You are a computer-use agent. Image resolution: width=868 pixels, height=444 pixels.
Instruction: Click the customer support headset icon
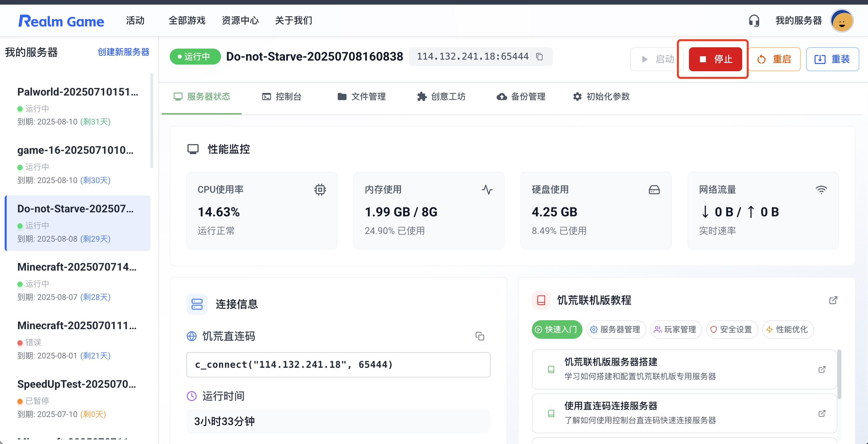(x=754, y=21)
